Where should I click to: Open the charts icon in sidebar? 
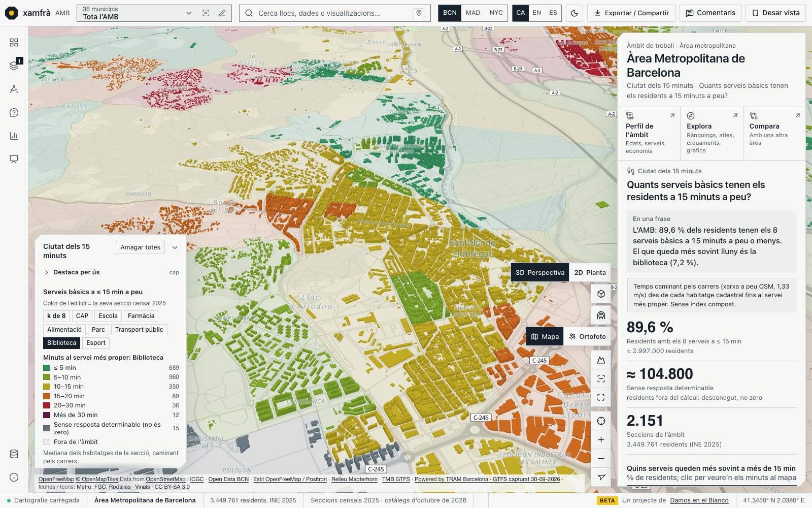coord(14,136)
